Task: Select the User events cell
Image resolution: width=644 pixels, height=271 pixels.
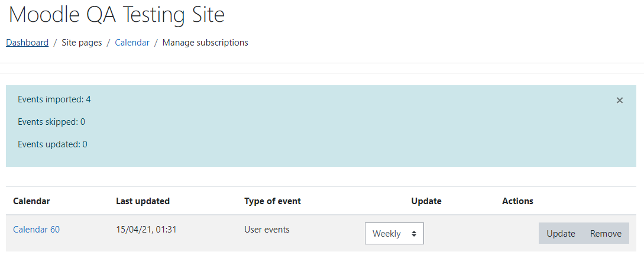Action: pyautogui.click(x=267, y=230)
